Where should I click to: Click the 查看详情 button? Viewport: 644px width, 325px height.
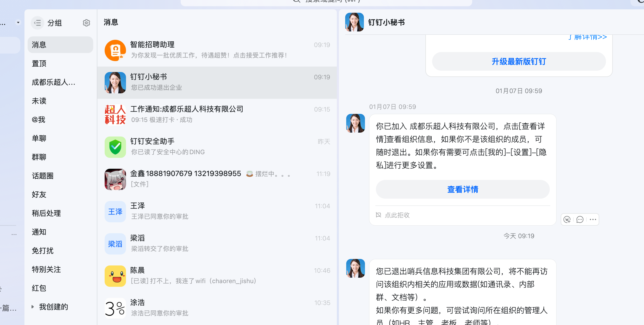point(463,189)
